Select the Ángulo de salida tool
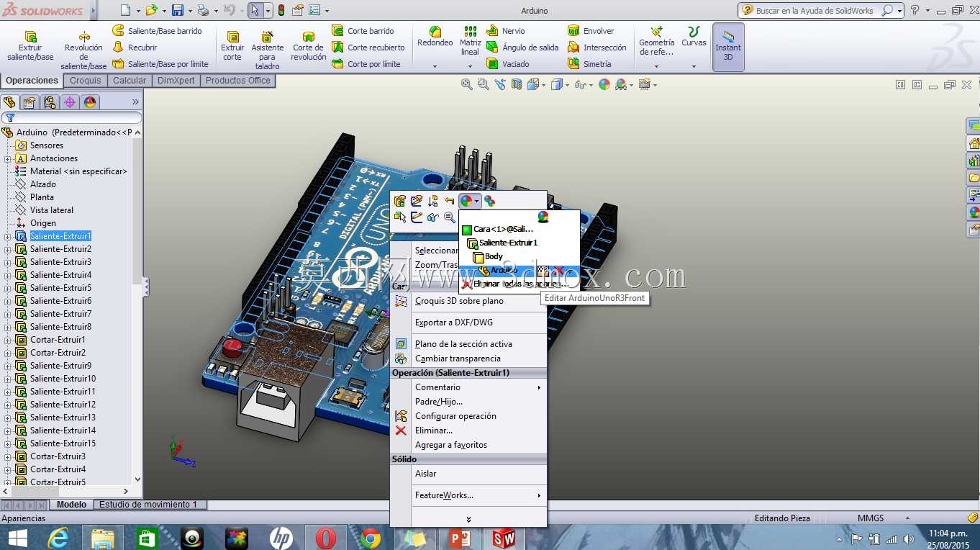Screen dimensions: 980x550 522,48
